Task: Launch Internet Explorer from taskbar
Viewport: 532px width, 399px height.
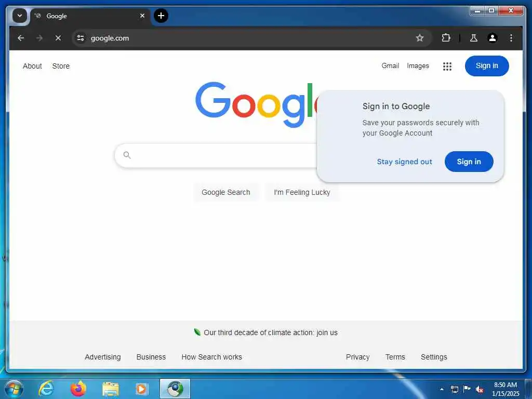Action: [46, 389]
